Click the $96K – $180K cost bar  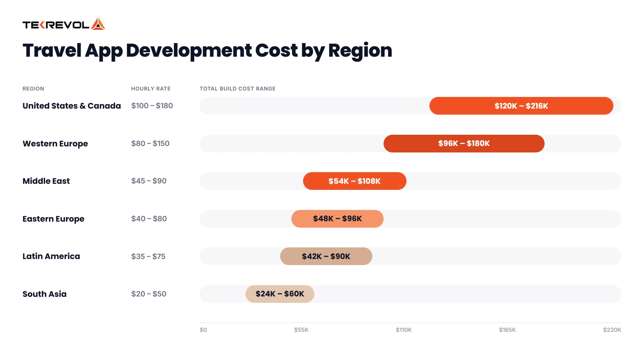(x=464, y=144)
